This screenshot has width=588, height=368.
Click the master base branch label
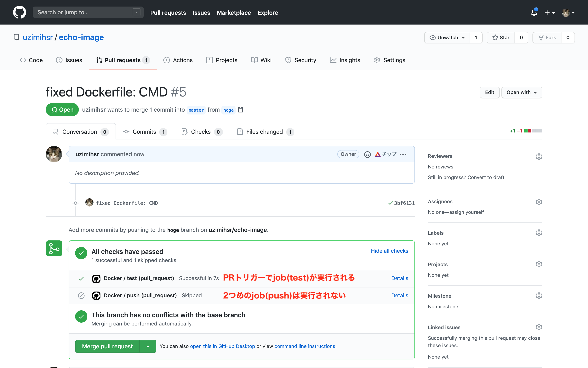click(x=196, y=110)
